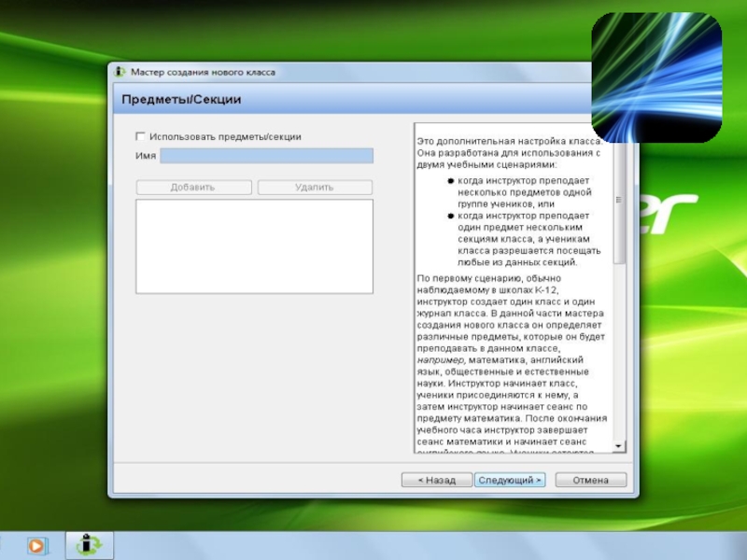This screenshot has width=747, height=560.
Task: Enable the Использовать предметы/секции checkbox
Action: pos(141,136)
